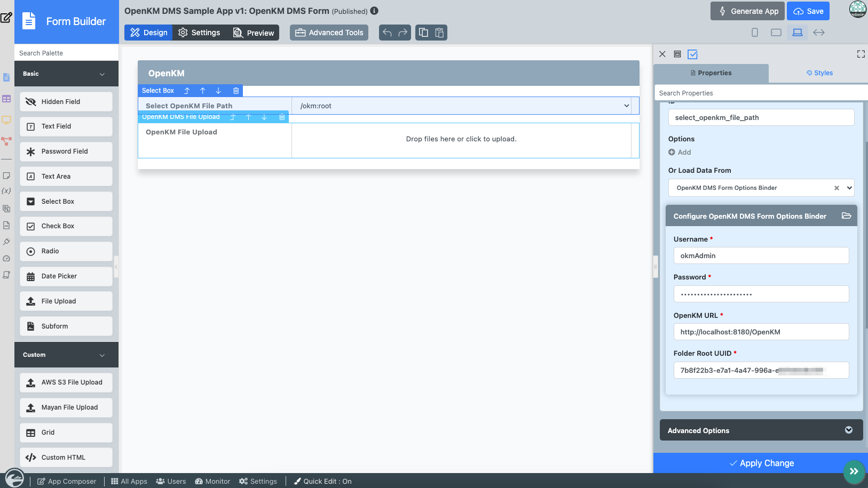The height and width of the screenshot is (488, 868).
Task: Save the form
Action: 808,11
